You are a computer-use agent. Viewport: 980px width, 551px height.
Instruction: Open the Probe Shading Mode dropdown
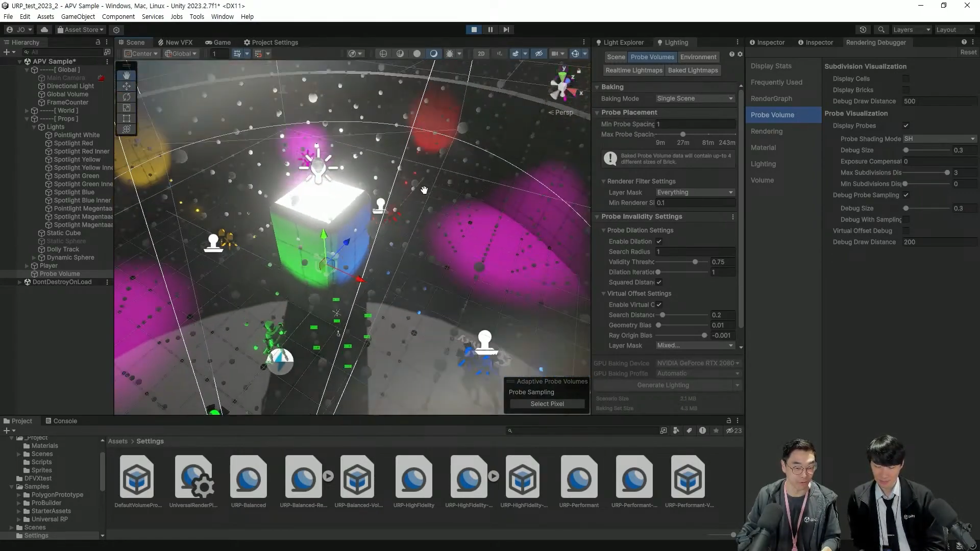(x=939, y=139)
